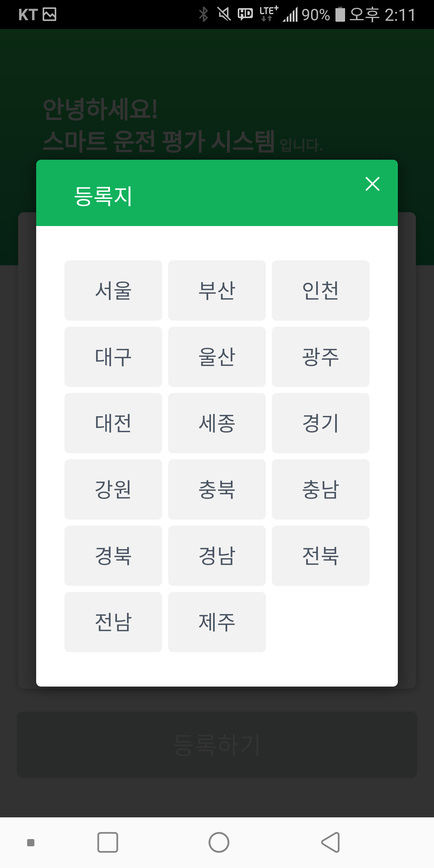This screenshot has height=868, width=434.
Task: Choose 세종 as the region
Action: tap(217, 423)
